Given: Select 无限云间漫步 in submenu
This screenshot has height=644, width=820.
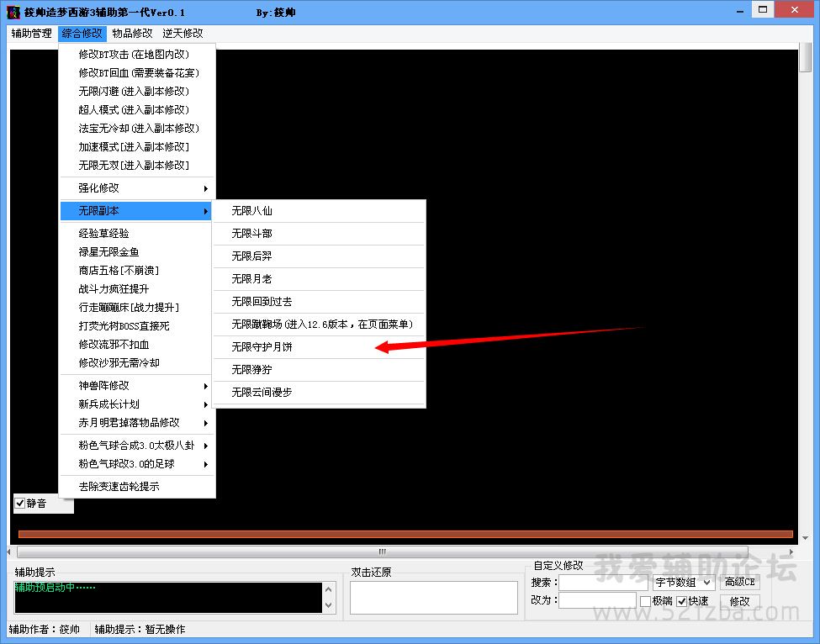Looking at the screenshot, I should [x=319, y=392].
